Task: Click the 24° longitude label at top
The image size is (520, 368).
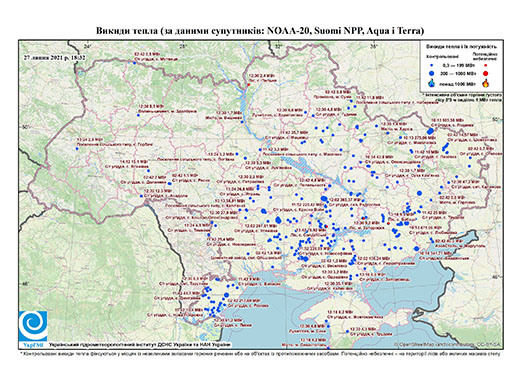Action: click(x=88, y=47)
